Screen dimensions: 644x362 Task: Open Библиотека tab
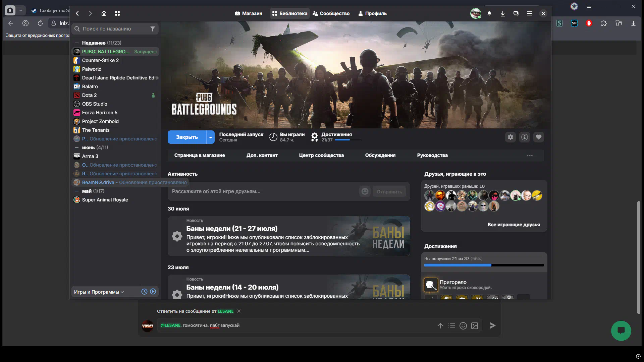(x=290, y=13)
